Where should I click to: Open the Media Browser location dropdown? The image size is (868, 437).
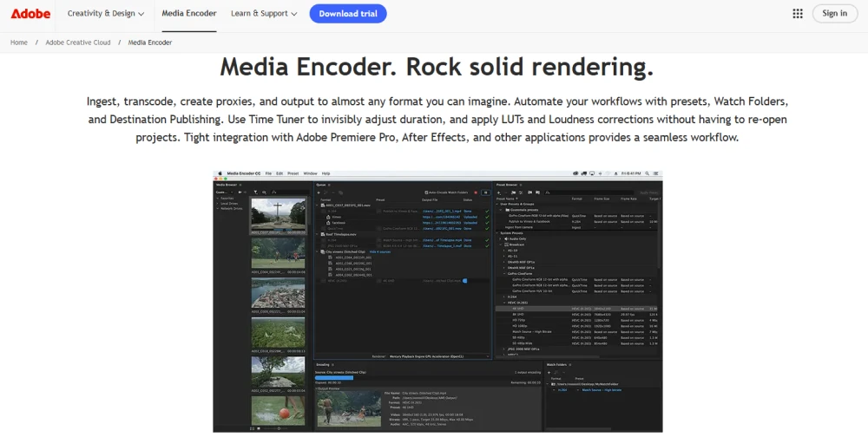point(225,192)
